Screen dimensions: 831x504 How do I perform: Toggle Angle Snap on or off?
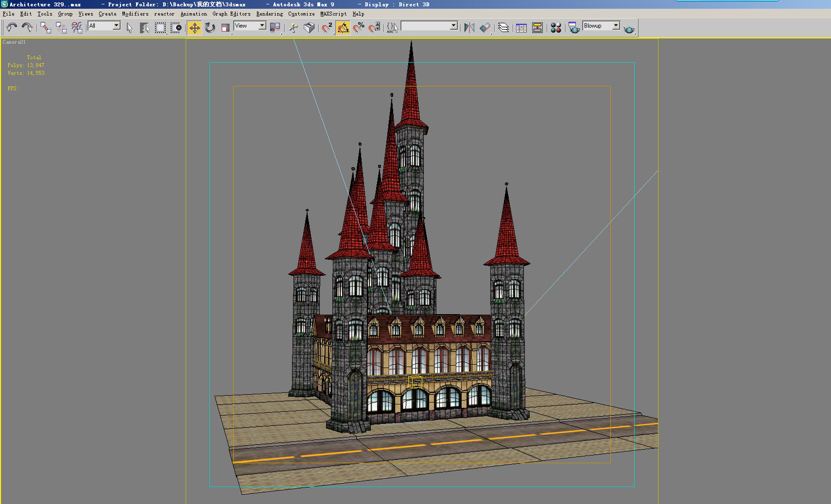(344, 28)
